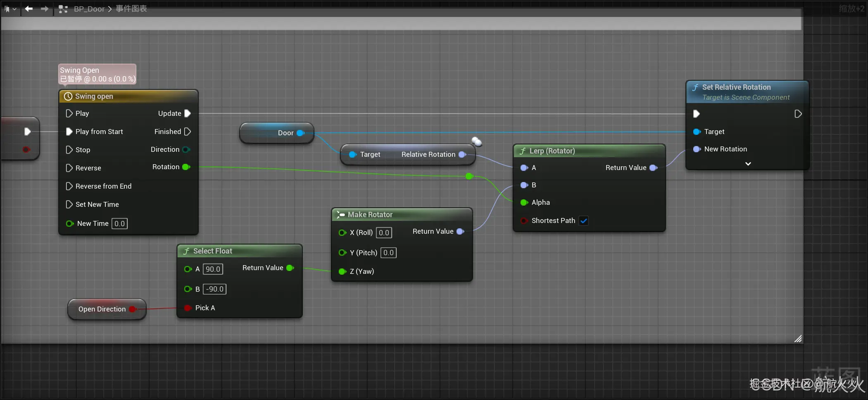Click the Lerp B input pin
The width and height of the screenshot is (868, 400).
pyautogui.click(x=524, y=185)
